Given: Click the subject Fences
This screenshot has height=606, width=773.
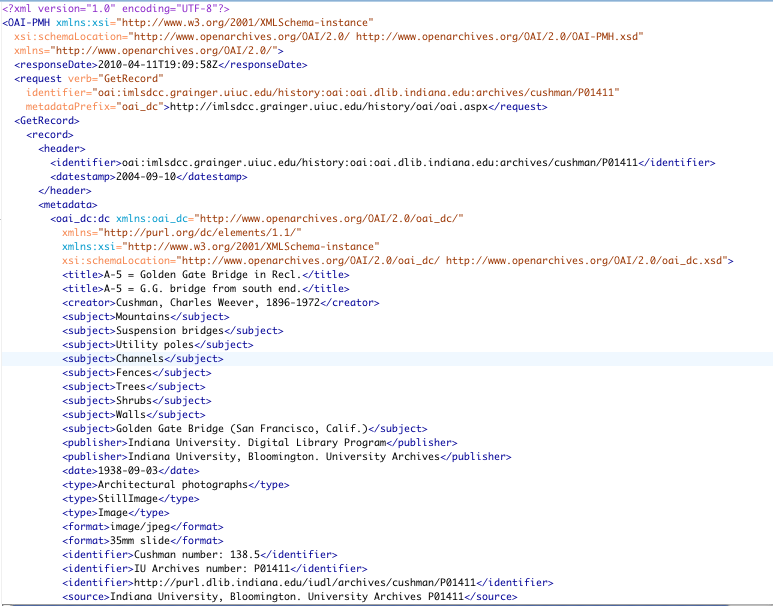Looking at the screenshot, I should click(137, 373).
